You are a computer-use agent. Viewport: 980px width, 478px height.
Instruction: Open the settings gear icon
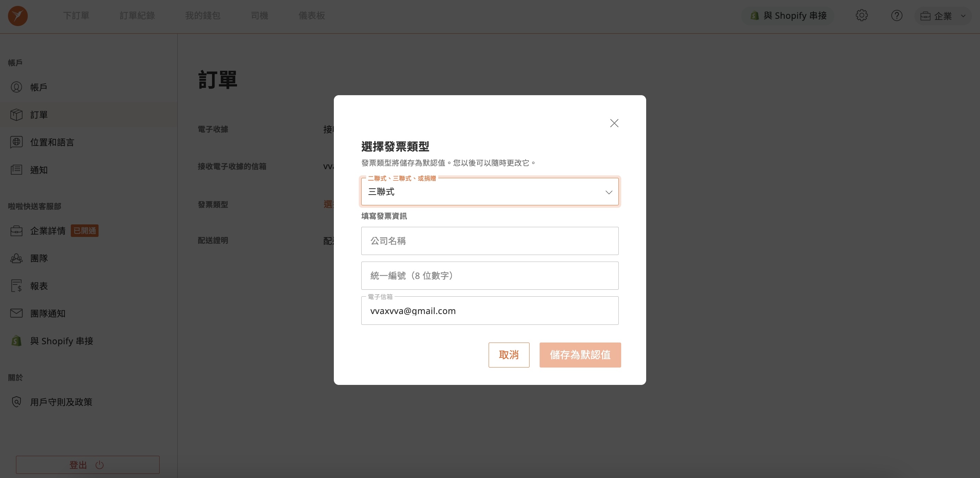point(862,16)
